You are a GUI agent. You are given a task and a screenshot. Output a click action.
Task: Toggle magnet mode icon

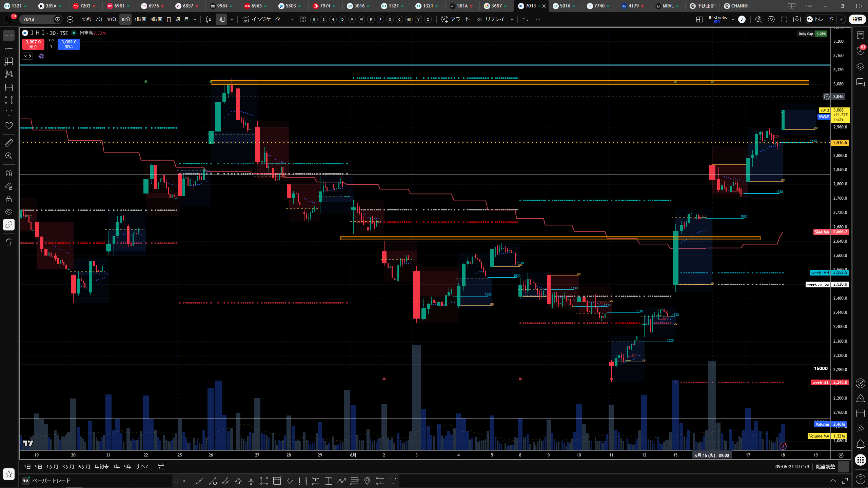pos(9,173)
